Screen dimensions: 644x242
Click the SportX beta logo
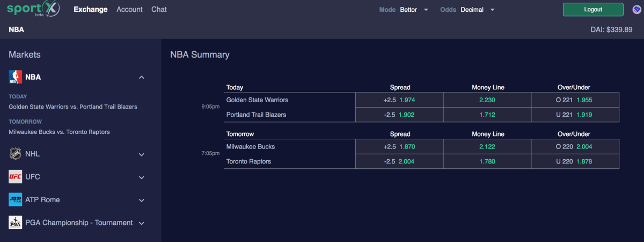[x=33, y=9]
